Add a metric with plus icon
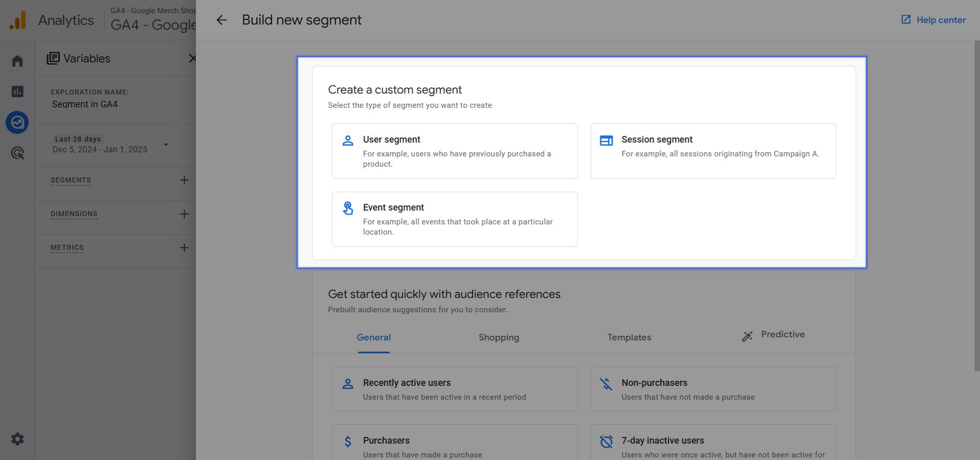This screenshot has height=460, width=980. [184, 247]
